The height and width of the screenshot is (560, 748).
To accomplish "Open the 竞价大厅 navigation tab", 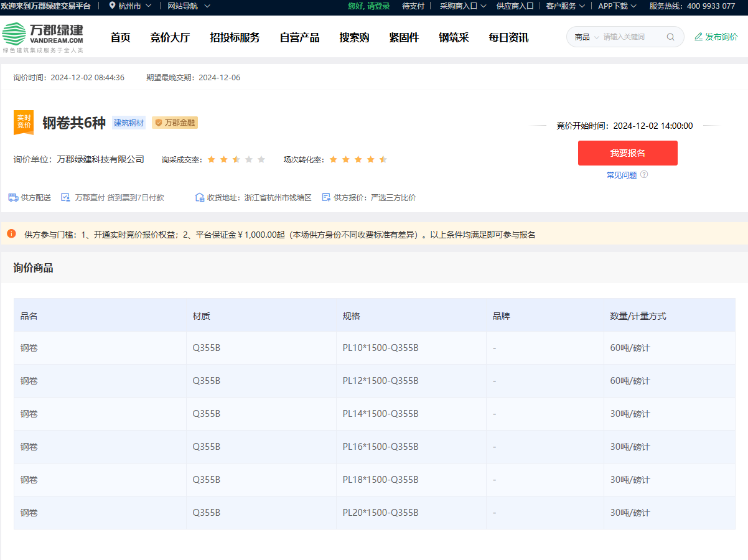I will coord(170,37).
